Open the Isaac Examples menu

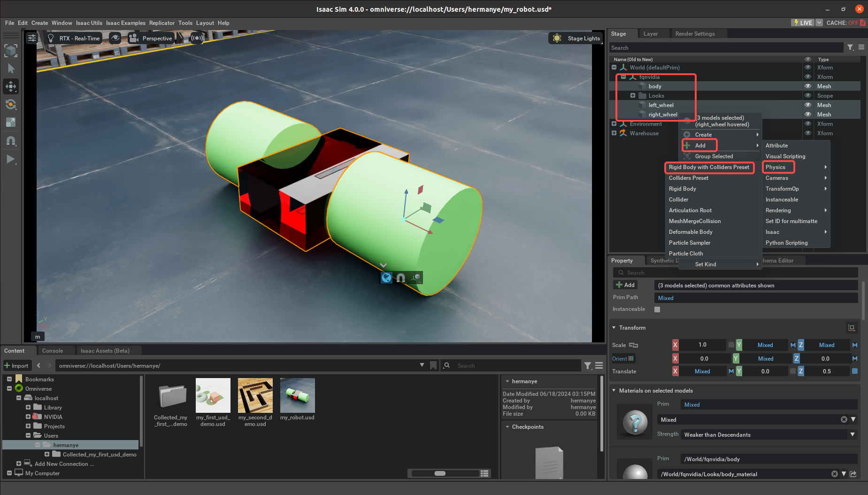126,23
